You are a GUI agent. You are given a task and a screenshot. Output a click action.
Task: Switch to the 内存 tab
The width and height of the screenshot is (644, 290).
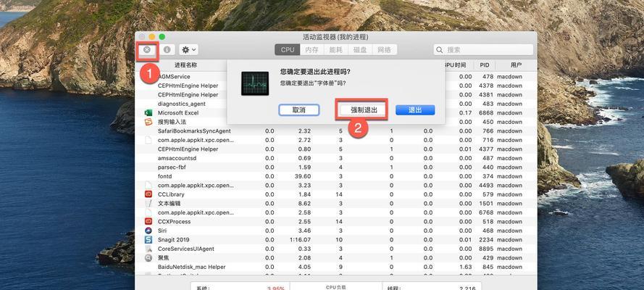coord(311,50)
